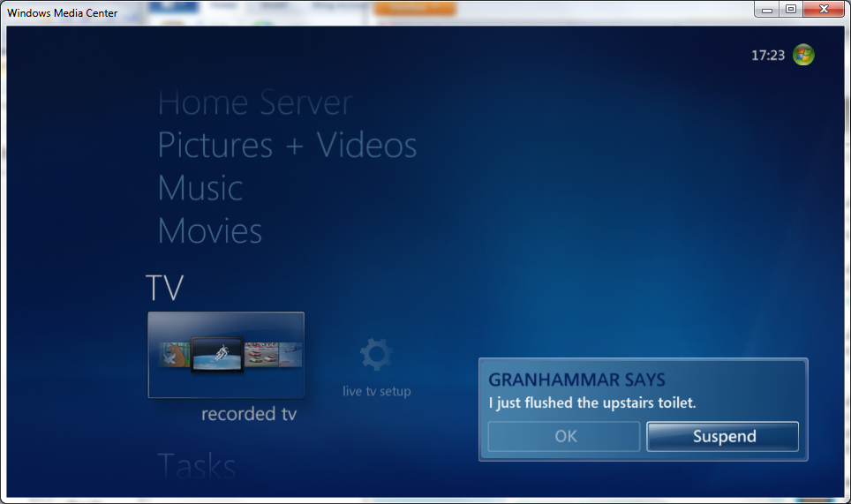Open the Home Server menu

tap(255, 102)
